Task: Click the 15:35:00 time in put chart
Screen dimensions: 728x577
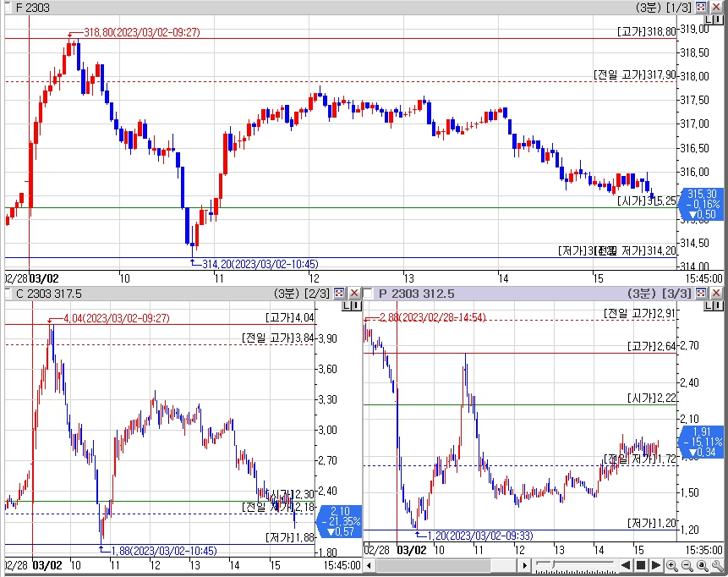Action: pyautogui.click(x=703, y=550)
